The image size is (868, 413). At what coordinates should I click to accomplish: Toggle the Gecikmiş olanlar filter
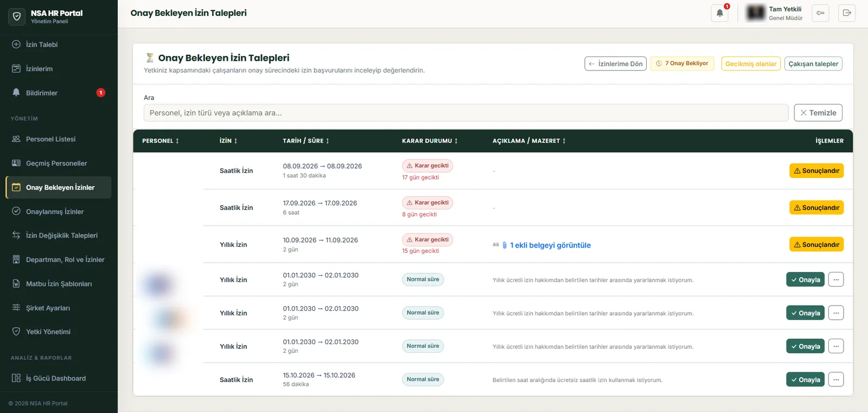pos(751,64)
